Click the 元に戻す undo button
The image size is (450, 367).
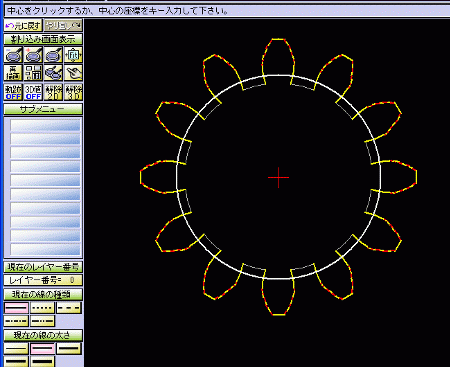tap(23, 25)
